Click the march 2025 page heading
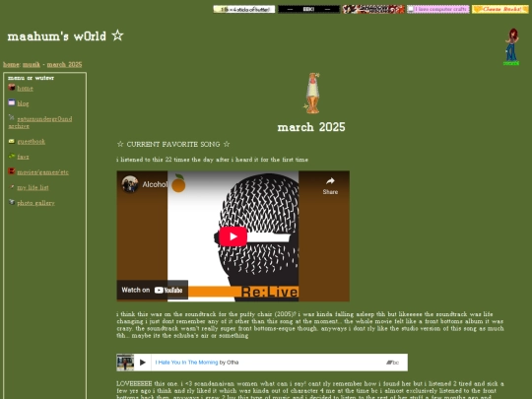 (311, 127)
